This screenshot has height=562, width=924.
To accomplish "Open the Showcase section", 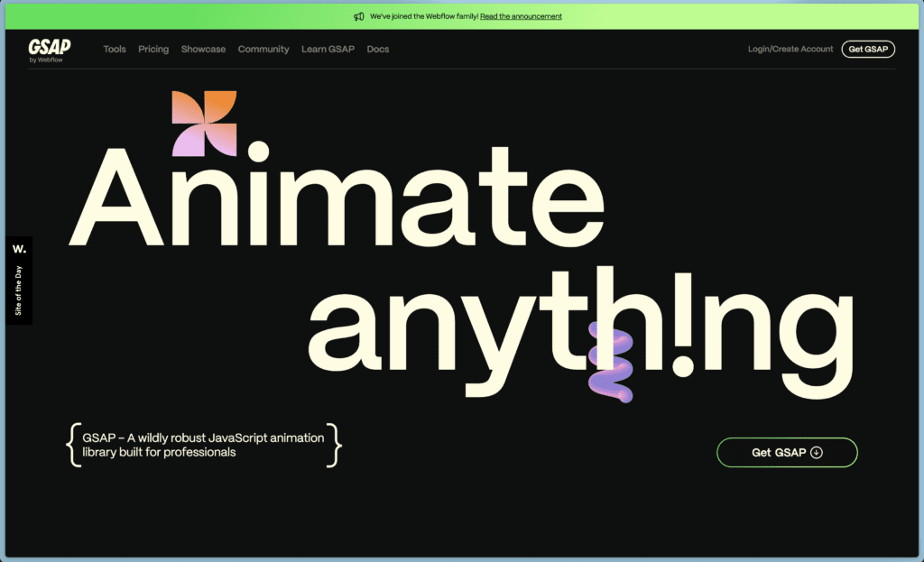I will tap(203, 50).
